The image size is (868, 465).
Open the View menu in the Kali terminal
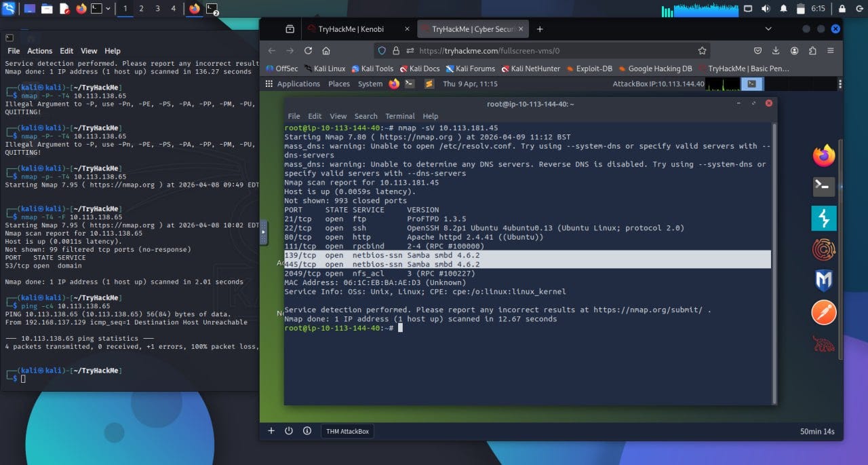(89, 51)
